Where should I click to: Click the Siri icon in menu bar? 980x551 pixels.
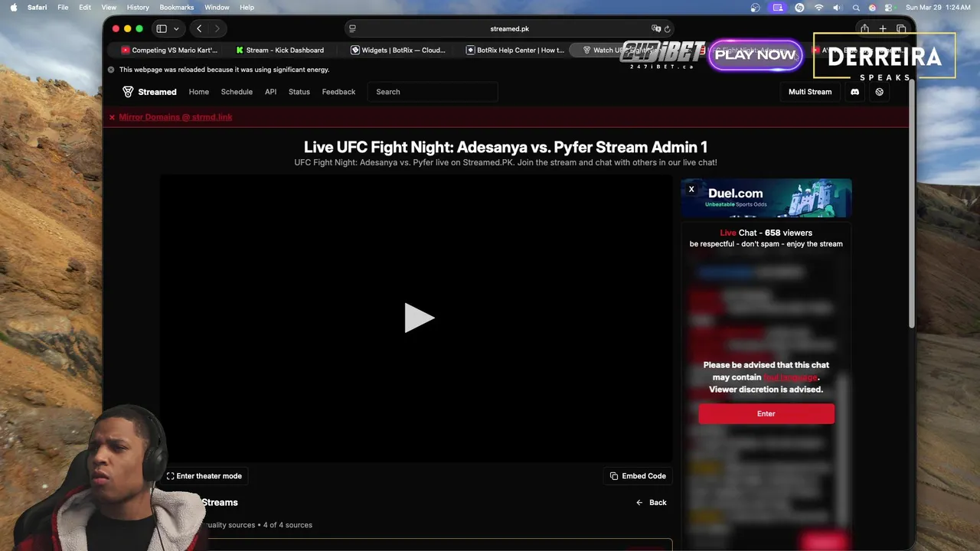coord(872,7)
